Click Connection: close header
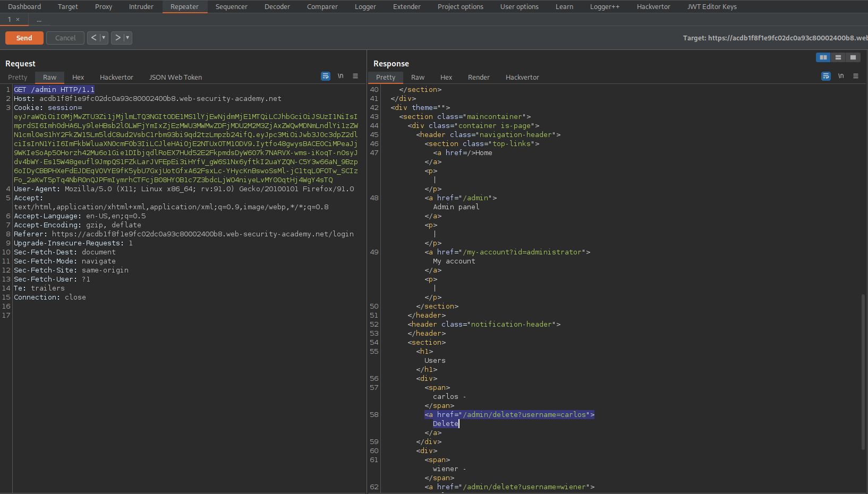This screenshot has width=868, height=494. pos(50,297)
